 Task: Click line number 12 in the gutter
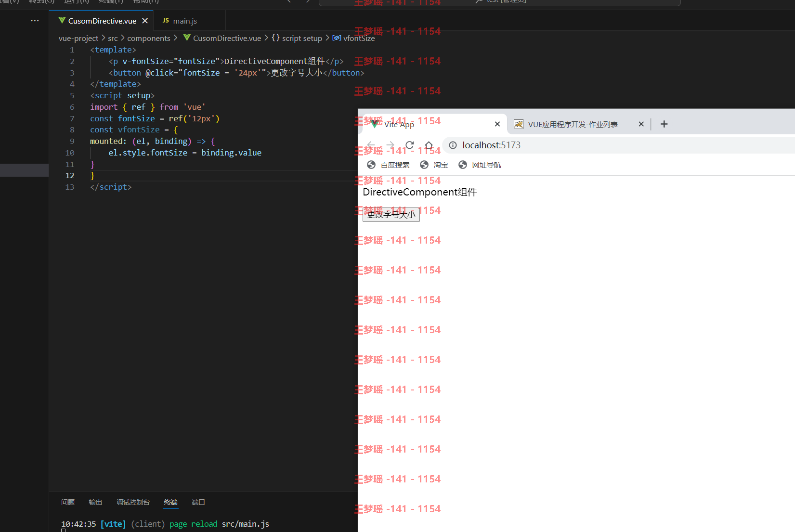tap(70, 175)
